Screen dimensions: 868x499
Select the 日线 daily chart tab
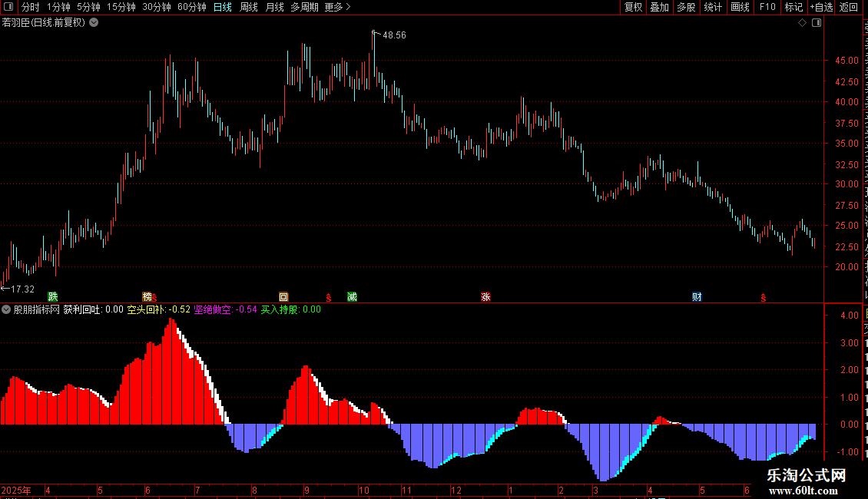click(x=223, y=7)
